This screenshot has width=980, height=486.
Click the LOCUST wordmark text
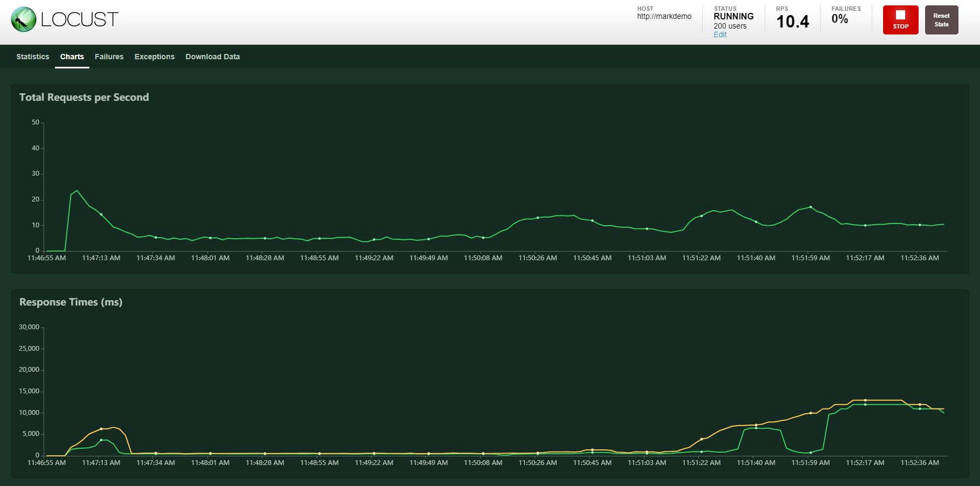tap(80, 19)
